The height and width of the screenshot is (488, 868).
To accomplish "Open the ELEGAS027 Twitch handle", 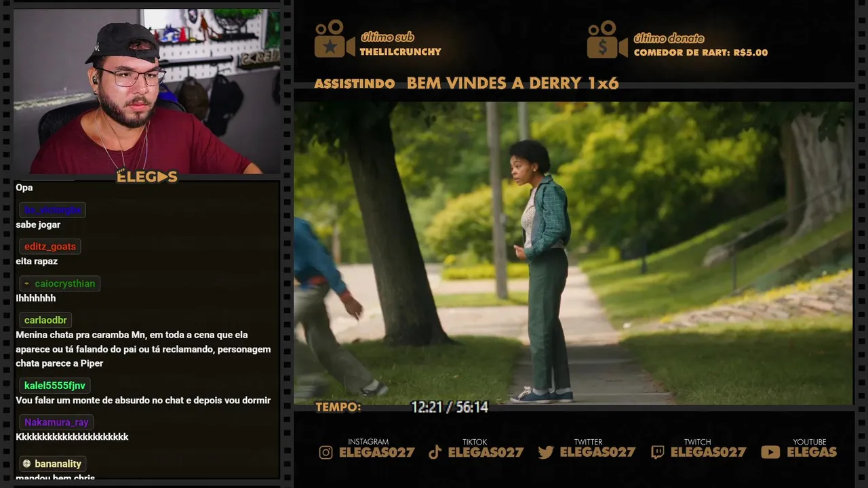I will [x=708, y=452].
